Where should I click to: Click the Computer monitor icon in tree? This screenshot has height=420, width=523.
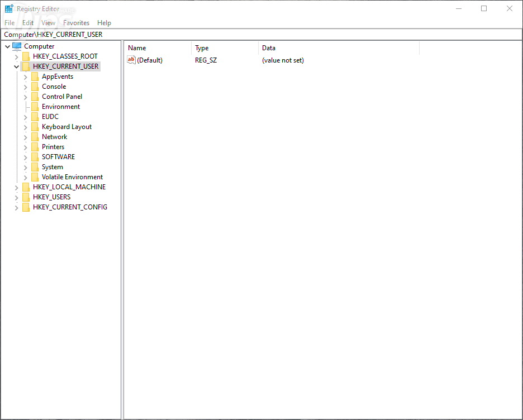(17, 46)
